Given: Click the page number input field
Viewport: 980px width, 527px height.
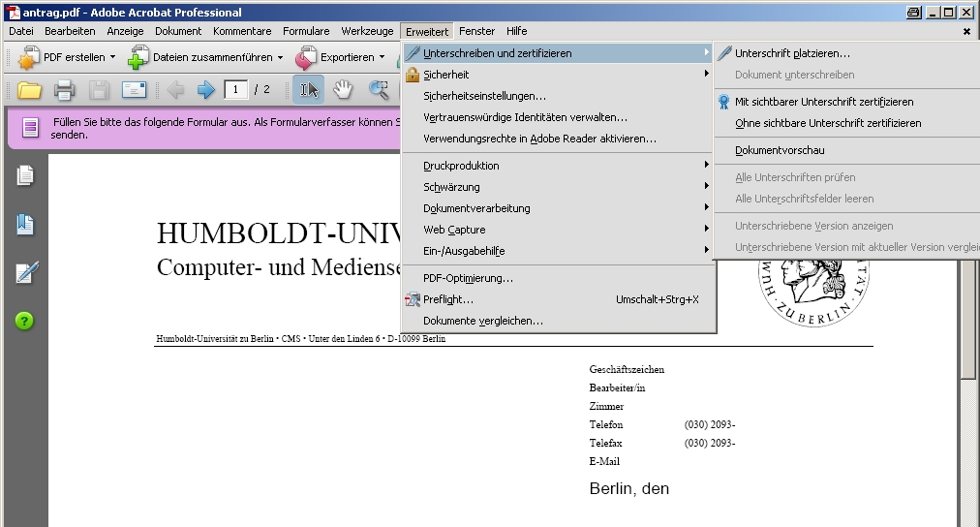Looking at the screenshot, I should click(x=236, y=90).
